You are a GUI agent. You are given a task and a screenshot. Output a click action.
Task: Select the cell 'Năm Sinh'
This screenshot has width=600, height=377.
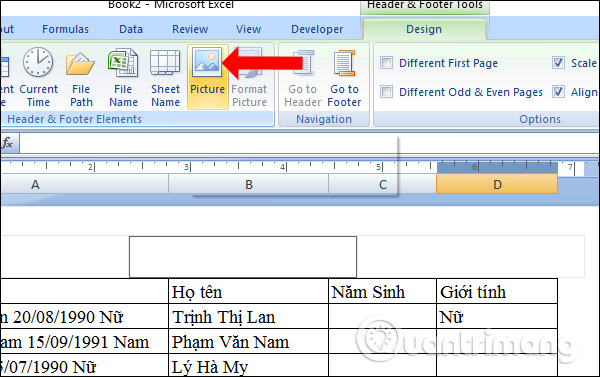(382, 292)
